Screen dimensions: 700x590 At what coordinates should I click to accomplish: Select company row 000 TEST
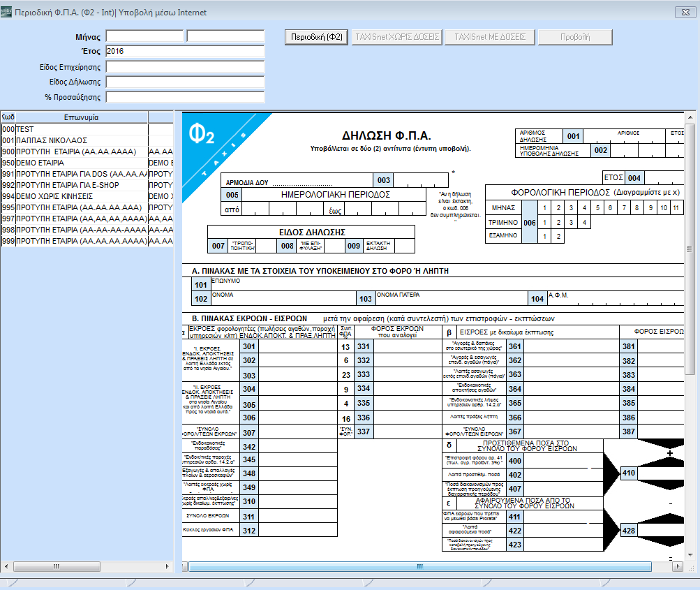point(87,129)
